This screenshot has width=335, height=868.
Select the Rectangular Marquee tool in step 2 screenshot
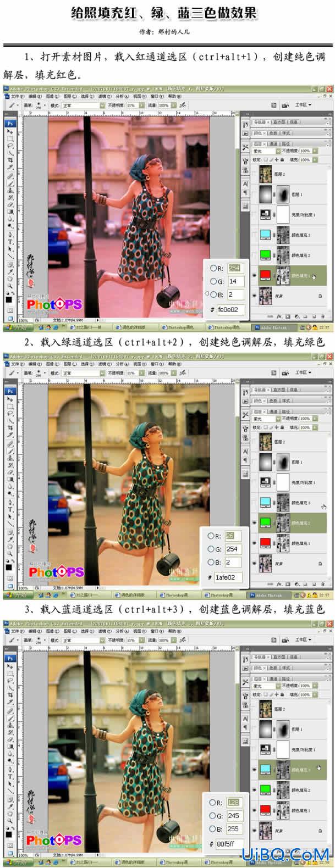10,407
